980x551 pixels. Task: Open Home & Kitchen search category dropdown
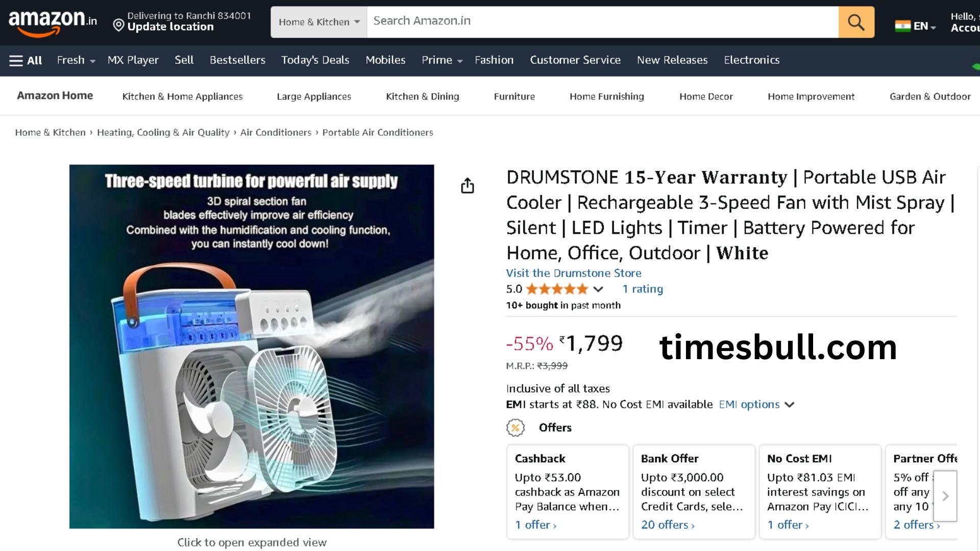tap(319, 22)
